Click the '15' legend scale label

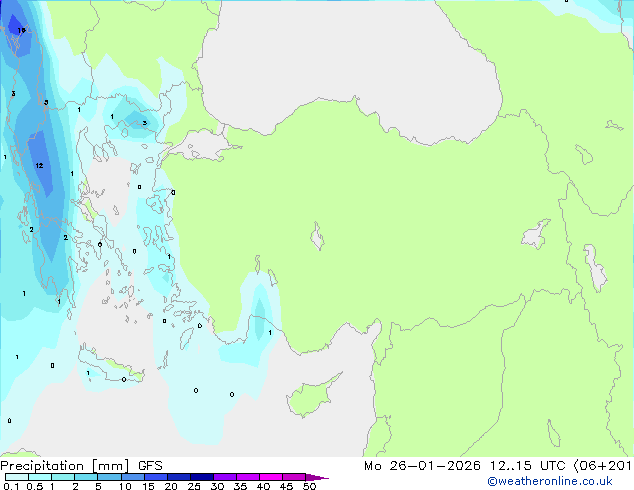[148, 486]
